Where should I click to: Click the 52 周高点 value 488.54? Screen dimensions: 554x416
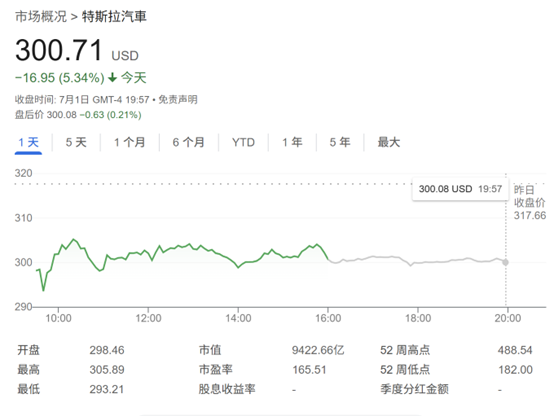click(515, 350)
